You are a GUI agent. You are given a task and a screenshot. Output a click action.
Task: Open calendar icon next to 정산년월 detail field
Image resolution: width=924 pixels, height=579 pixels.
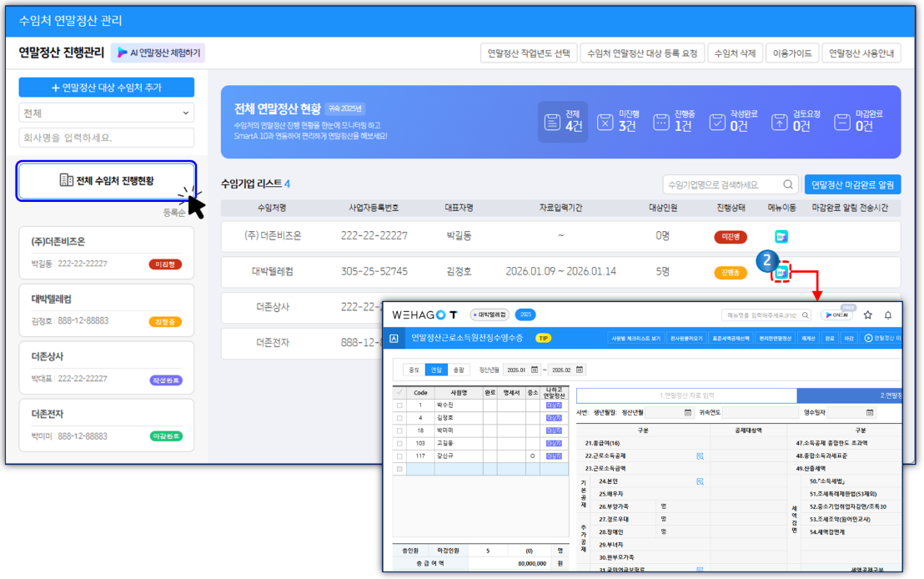coord(688,413)
